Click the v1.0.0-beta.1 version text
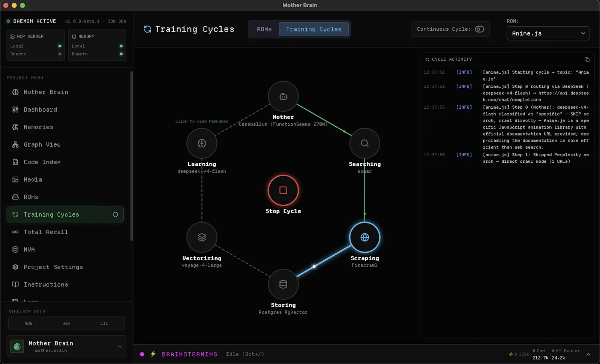The image size is (600, 364). 82,21
